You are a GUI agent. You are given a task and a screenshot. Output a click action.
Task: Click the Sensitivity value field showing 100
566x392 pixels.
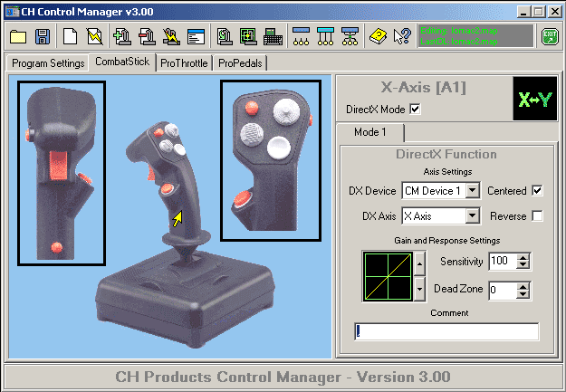click(503, 262)
